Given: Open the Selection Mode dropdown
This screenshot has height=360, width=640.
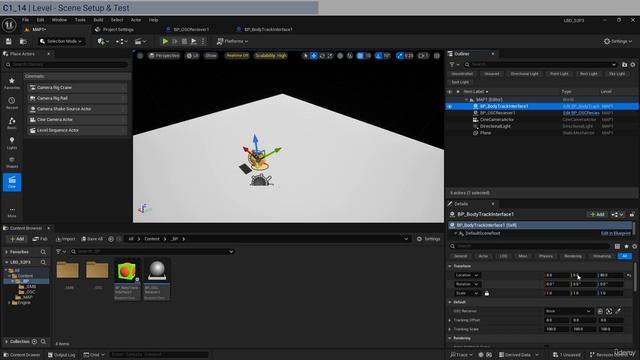Looking at the screenshot, I should [x=61, y=41].
